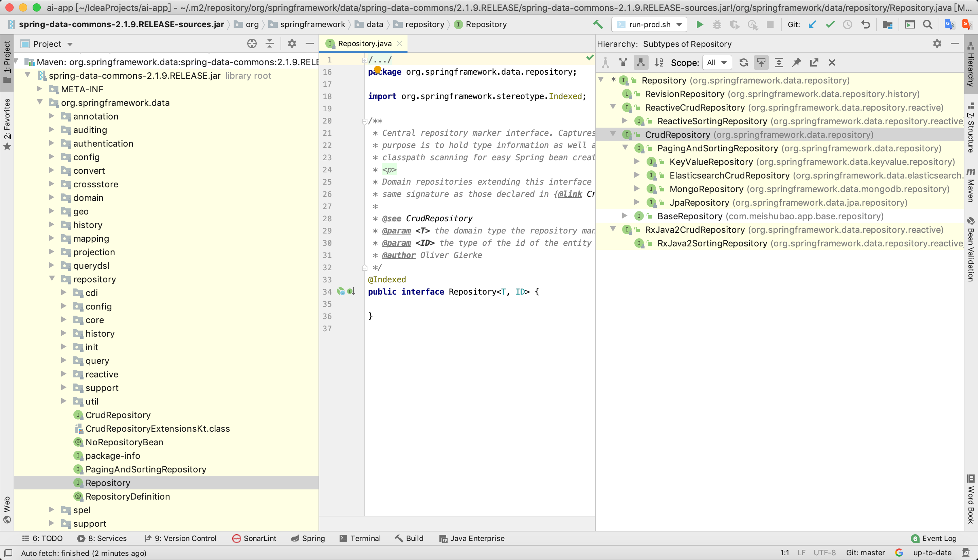Open Java Enterprise tool window
The image size is (978, 560).
coord(472,538)
